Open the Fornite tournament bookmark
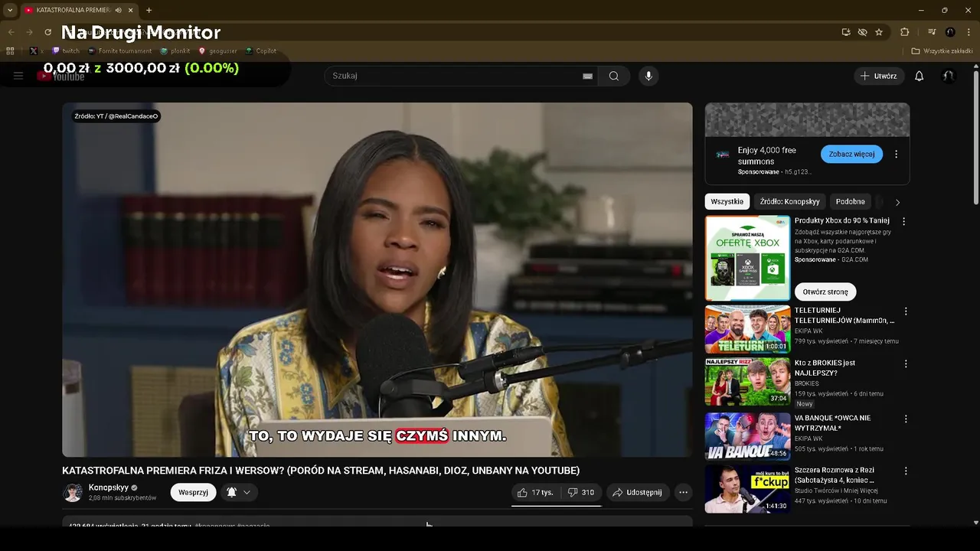The height and width of the screenshot is (551, 980). [119, 51]
